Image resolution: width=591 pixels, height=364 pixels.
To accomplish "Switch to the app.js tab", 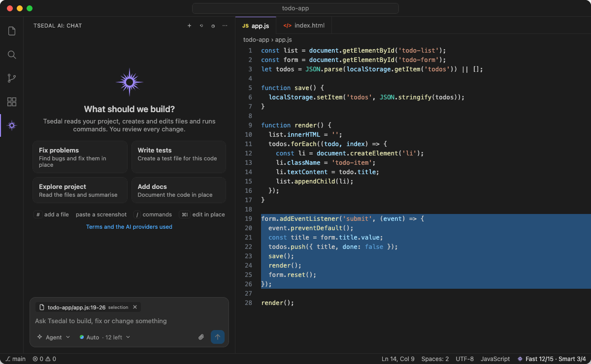I will click(256, 26).
